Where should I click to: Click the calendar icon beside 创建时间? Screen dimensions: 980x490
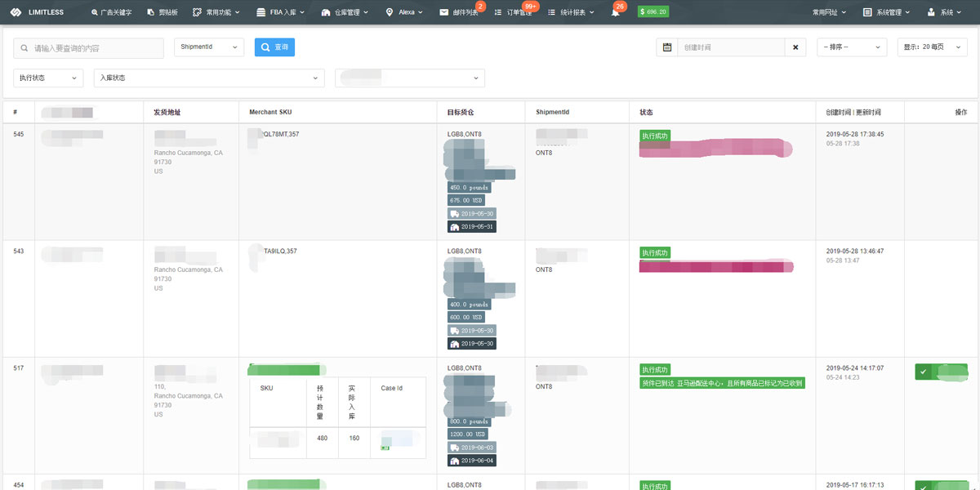pos(667,47)
